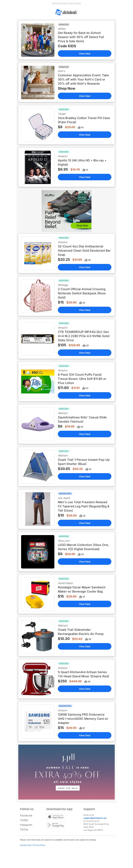Image resolution: width=133 pixels, height=868 pixels.
Task: Open the App Store download badge
Action: coord(56,816)
